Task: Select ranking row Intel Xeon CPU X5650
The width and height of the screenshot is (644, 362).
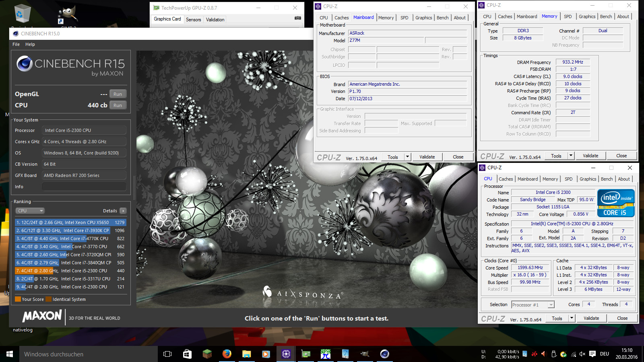Action: click(x=71, y=222)
